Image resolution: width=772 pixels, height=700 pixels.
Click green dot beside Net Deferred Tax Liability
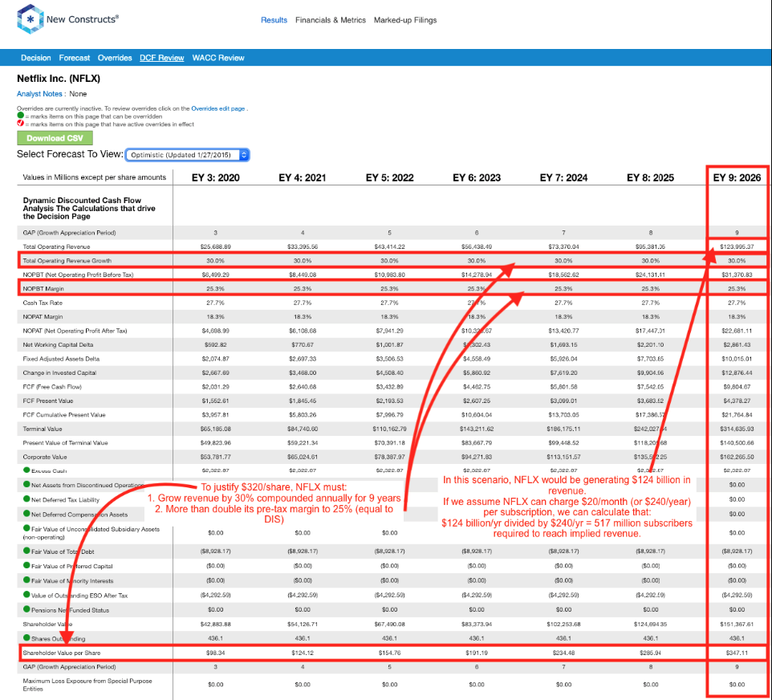coord(26,499)
